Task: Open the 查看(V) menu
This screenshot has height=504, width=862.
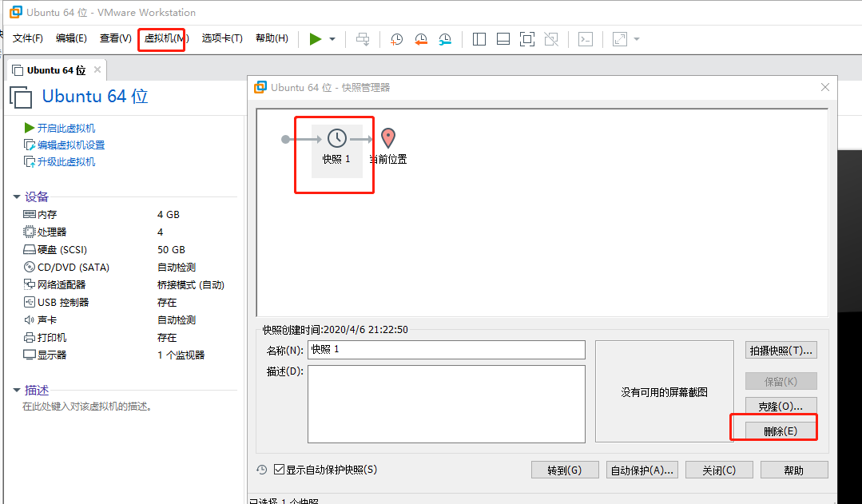Action: [x=116, y=38]
